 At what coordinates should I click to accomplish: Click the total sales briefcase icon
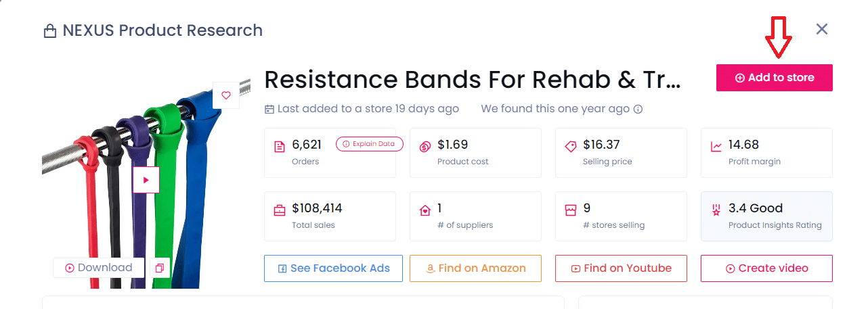279,210
